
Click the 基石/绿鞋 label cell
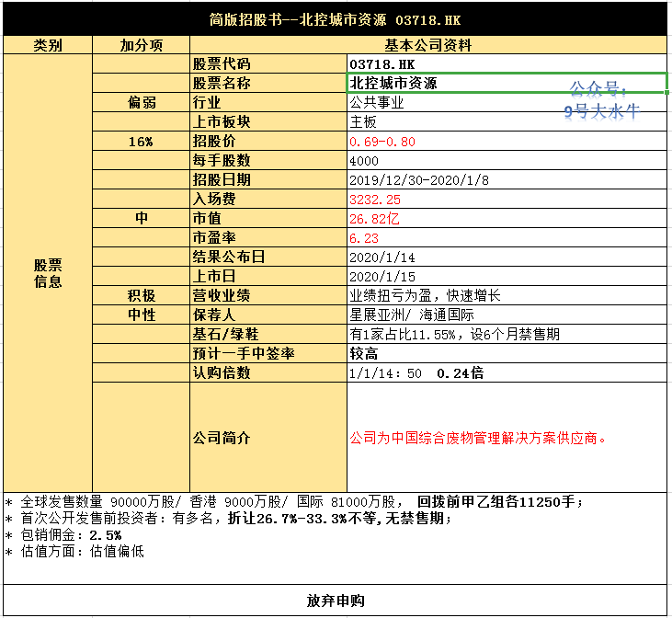268,334
